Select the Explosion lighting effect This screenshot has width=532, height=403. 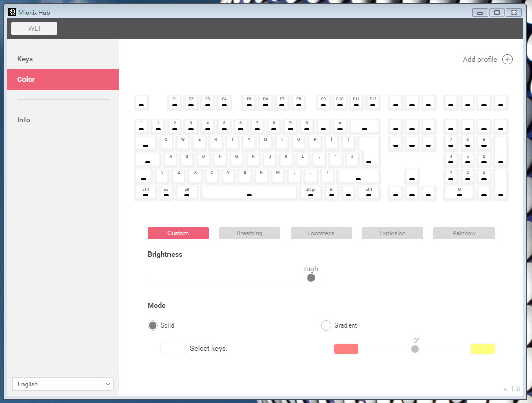pyautogui.click(x=393, y=233)
